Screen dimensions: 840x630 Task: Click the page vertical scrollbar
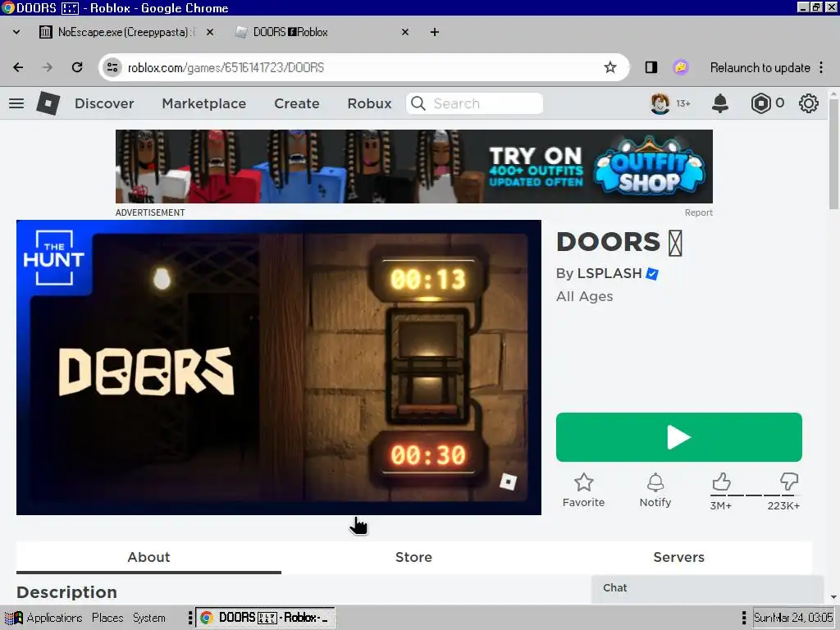[833, 155]
